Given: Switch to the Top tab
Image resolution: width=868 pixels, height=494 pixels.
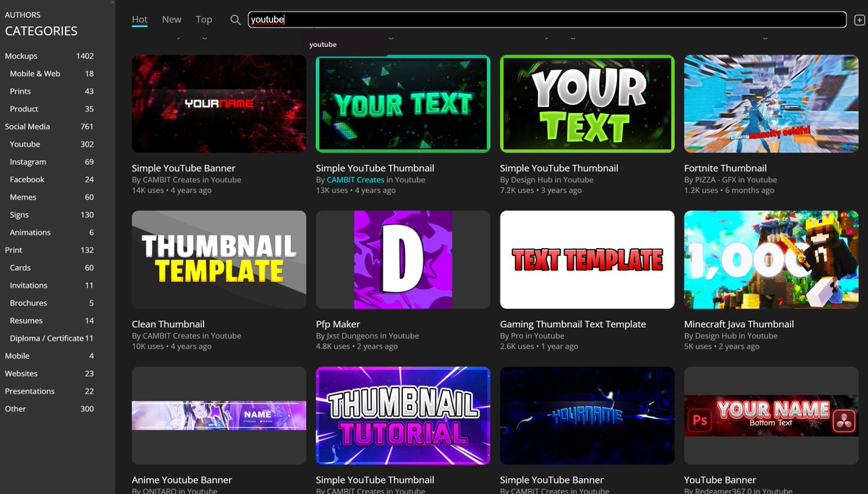Looking at the screenshot, I should (x=204, y=20).
